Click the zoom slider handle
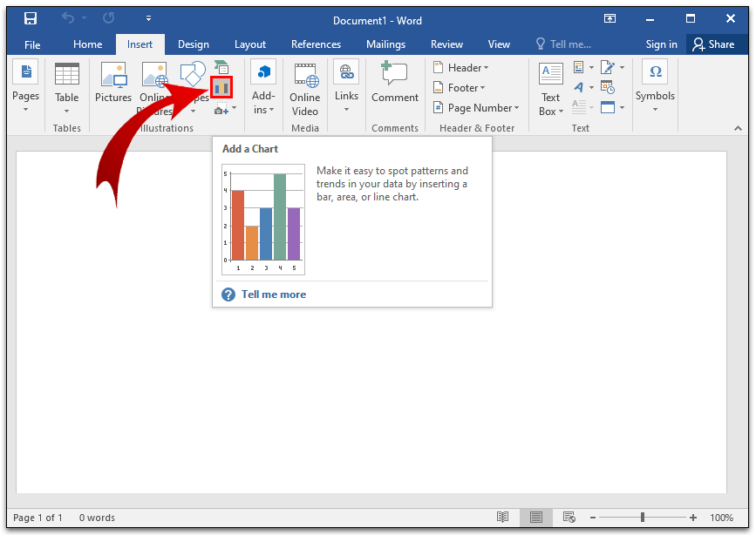The height and width of the screenshot is (535, 756). 643,518
